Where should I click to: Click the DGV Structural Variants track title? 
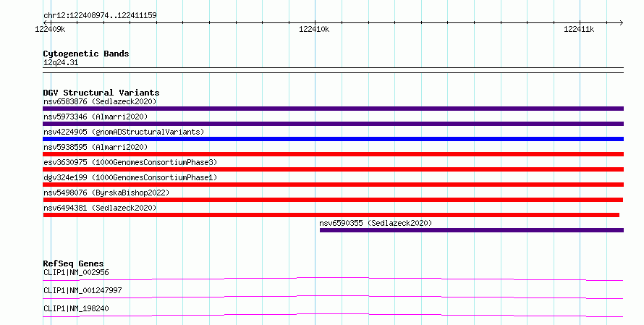(101, 93)
